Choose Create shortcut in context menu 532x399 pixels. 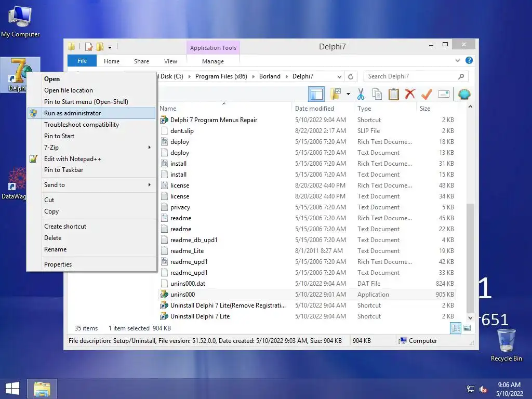pos(91,227)
